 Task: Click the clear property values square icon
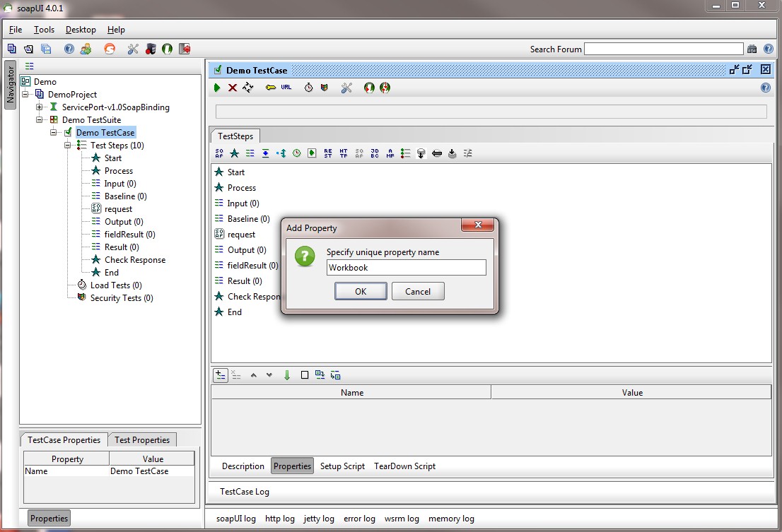coord(305,375)
